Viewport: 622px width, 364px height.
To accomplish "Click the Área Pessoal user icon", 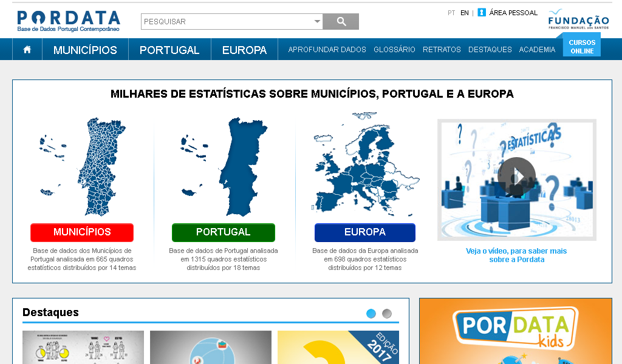I will click(482, 13).
